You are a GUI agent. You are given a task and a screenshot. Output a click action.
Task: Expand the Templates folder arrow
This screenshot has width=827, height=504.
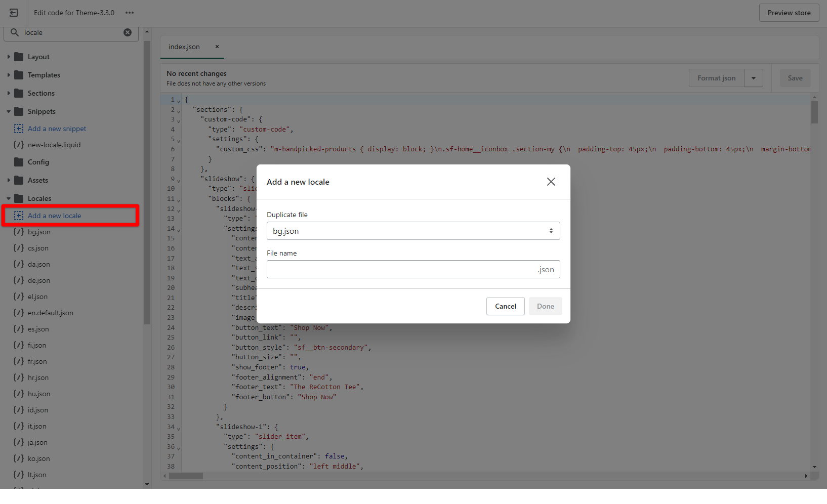coord(9,75)
